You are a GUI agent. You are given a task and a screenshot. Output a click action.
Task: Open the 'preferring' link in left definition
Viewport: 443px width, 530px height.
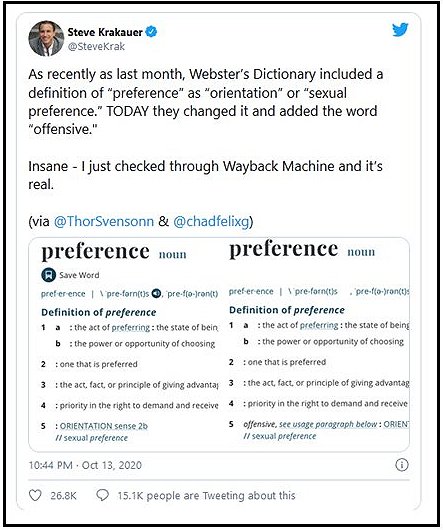pyautogui.click(x=130, y=327)
